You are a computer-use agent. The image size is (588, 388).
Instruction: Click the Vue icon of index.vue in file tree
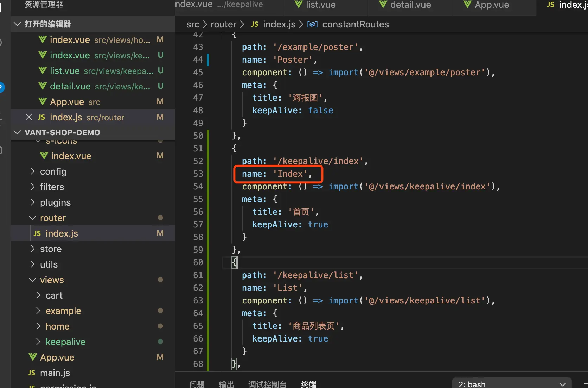[x=44, y=156]
